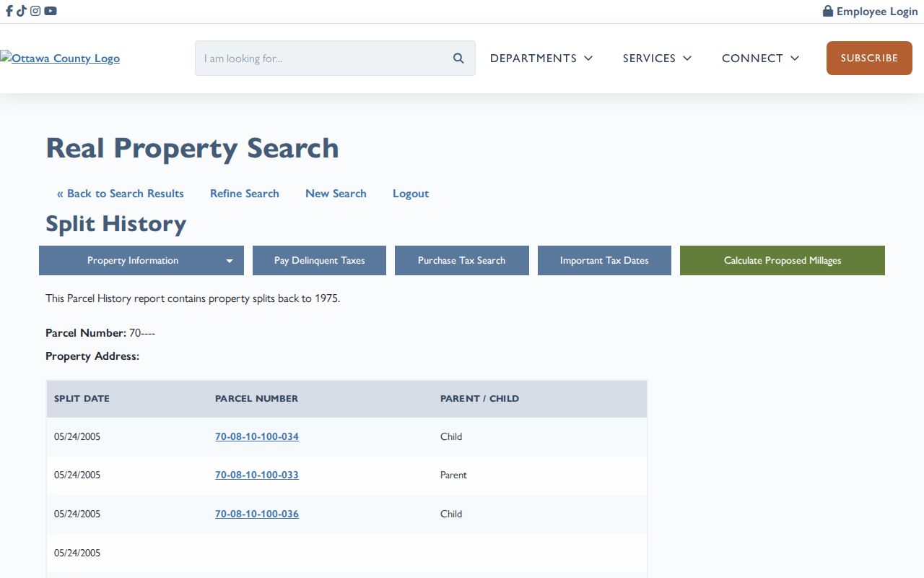Click the split date in the Parent row

[77, 475]
